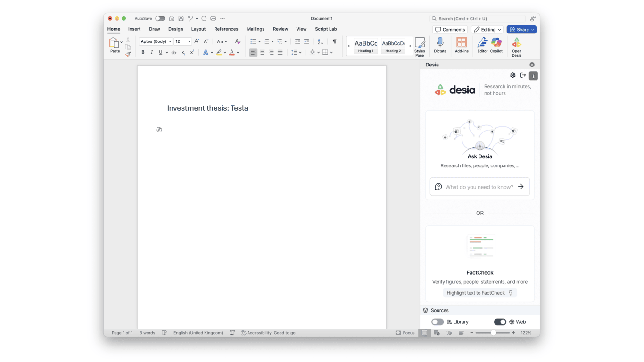
Task: Align text to the right
Action: tap(271, 52)
